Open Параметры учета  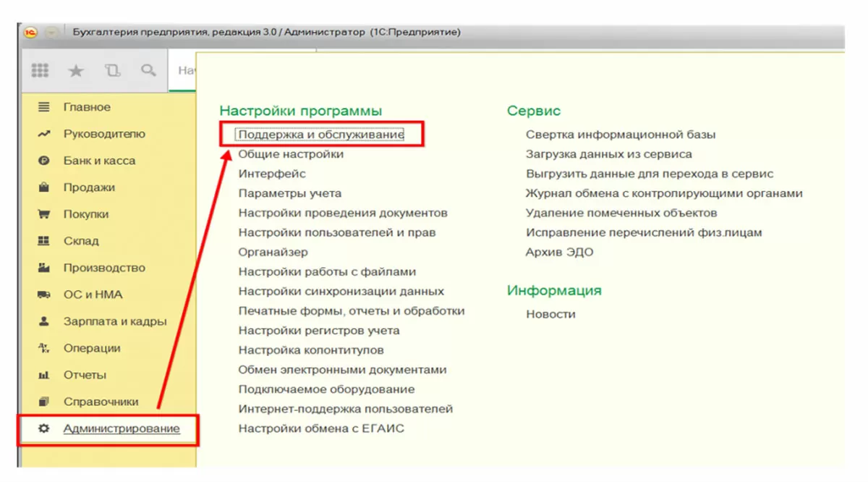(x=290, y=193)
